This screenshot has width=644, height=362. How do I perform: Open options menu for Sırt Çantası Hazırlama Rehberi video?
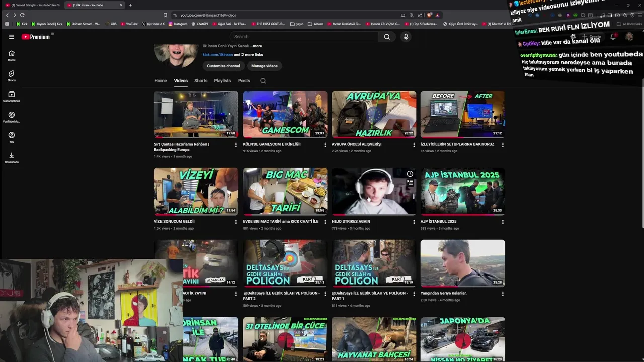point(236,145)
